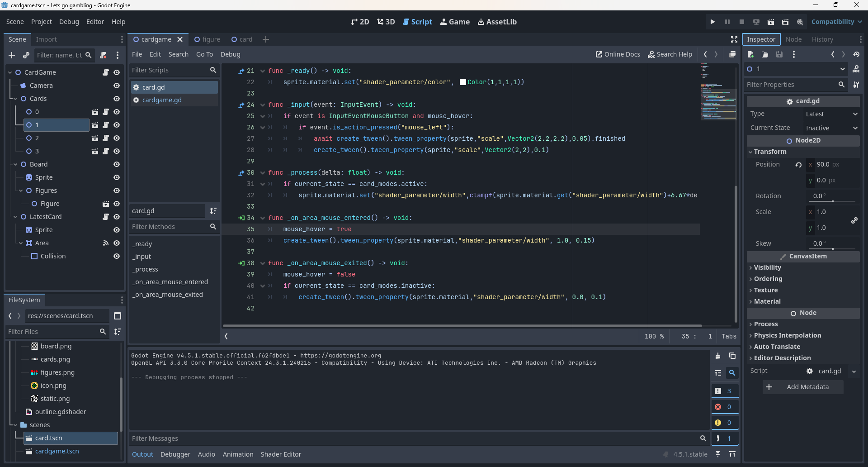The width and height of the screenshot is (868, 467).
Task: Click the Instantiate Child Scene link icon
Action: pyautogui.click(x=26, y=55)
